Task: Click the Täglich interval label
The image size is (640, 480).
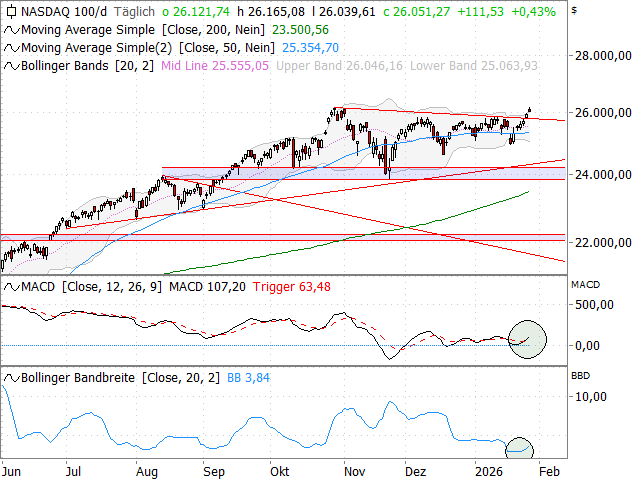Action: [x=134, y=12]
